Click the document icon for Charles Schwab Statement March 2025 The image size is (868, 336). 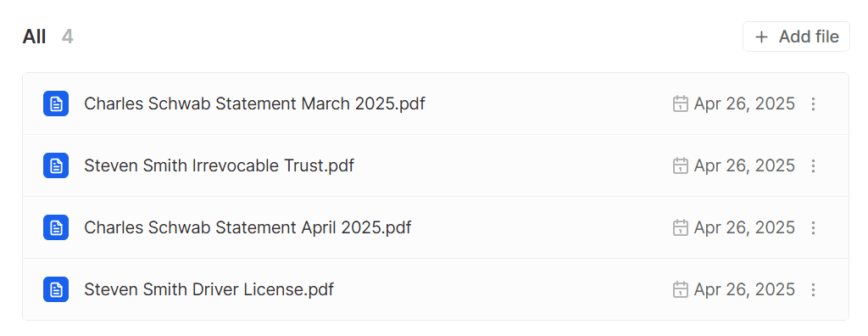point(56,104)
